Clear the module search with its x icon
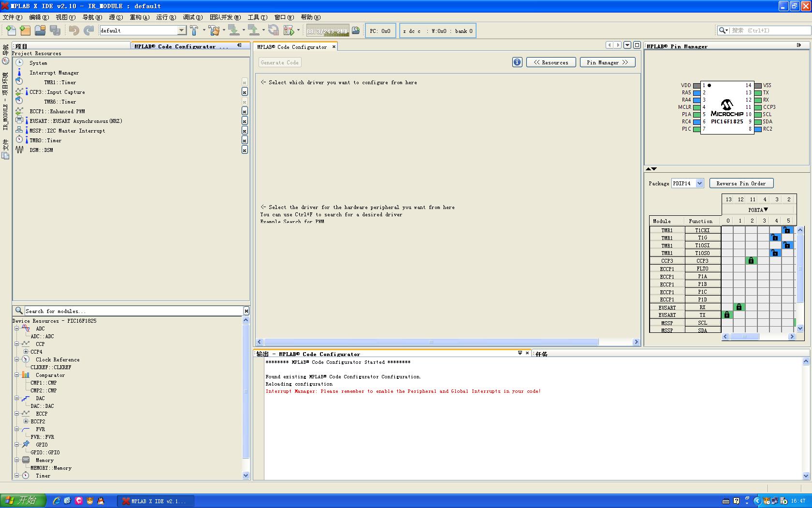This screenshot has height=508, width=812. tap(246, 311)
